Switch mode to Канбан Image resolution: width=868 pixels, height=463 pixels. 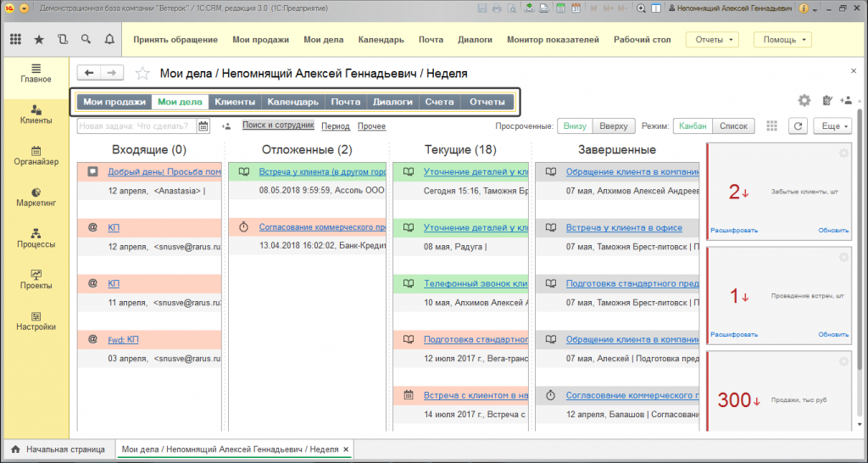coord(693,126)
